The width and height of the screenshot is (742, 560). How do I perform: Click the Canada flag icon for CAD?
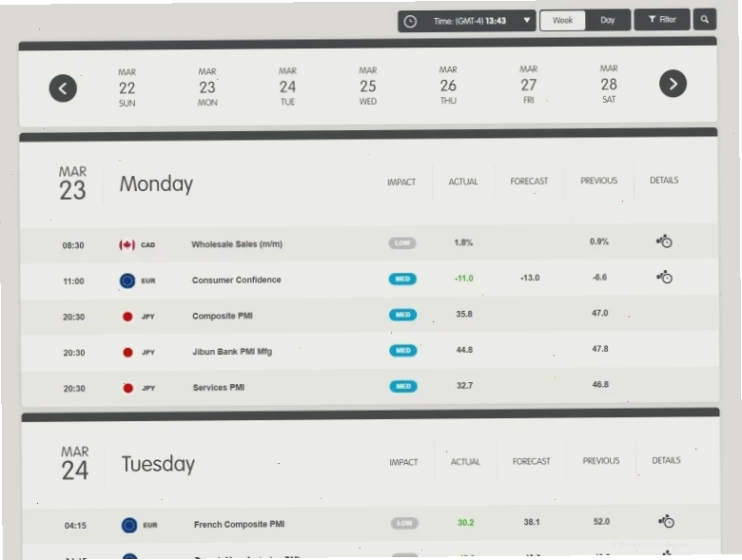(x=127, y=244)
